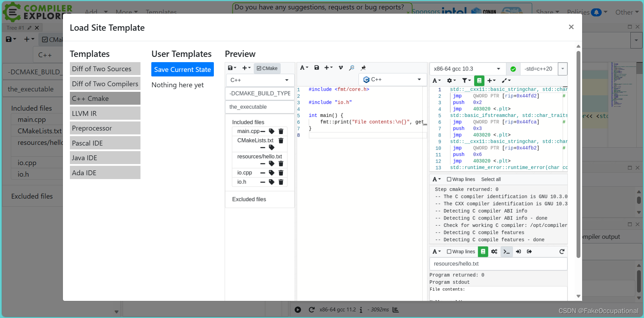Open the Share menu
Viewport: 644px width, 318px height.
click(x=548, y=12)
